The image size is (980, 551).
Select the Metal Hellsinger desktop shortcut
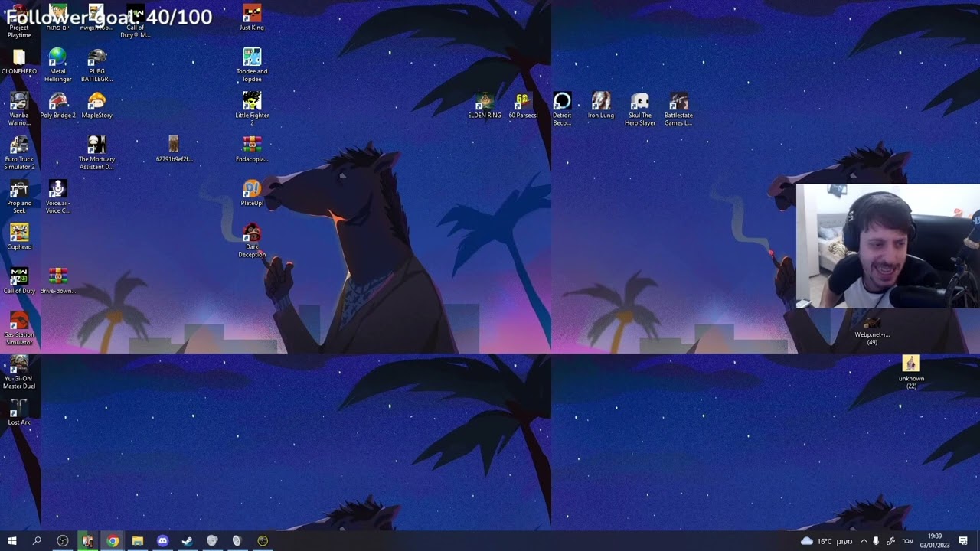point(57,65)
